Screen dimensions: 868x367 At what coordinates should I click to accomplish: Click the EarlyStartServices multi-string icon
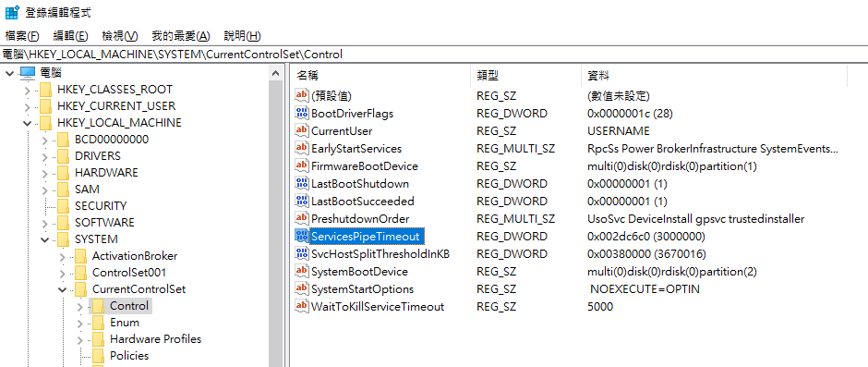click(302, 149)
